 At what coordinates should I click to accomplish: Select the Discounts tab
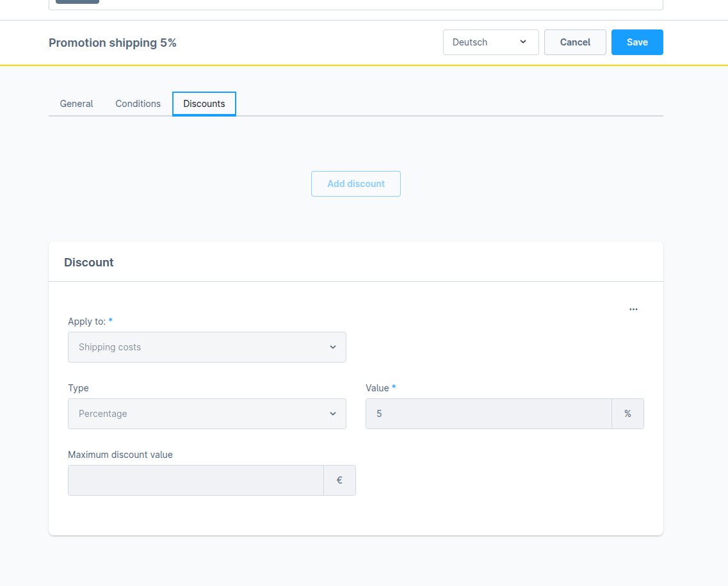[204, 104]
